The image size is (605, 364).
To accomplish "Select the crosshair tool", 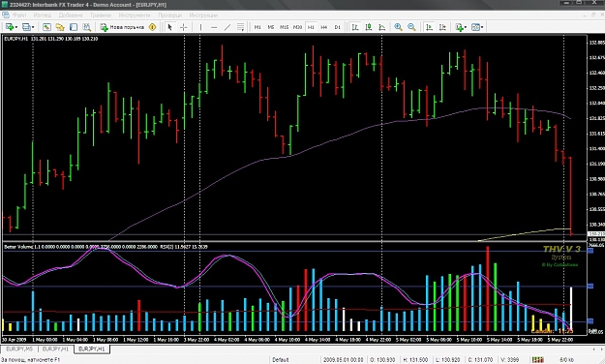I will 184,27.
